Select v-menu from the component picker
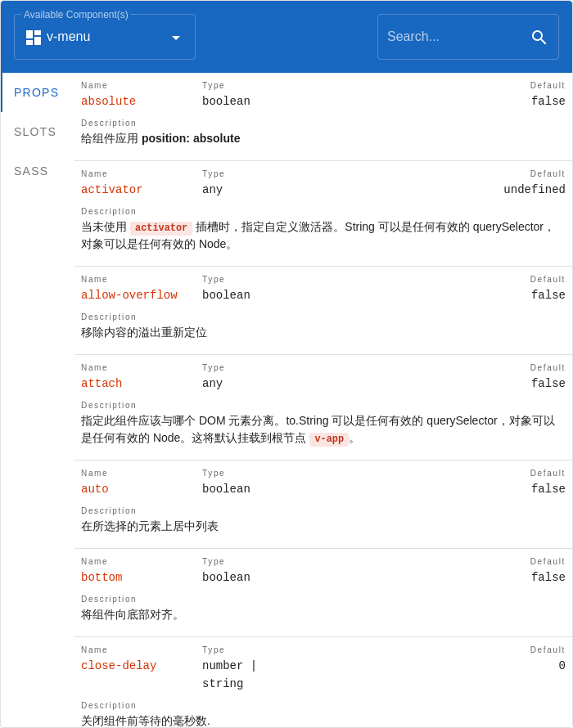573x728 pixels. [x=68, y=37]
